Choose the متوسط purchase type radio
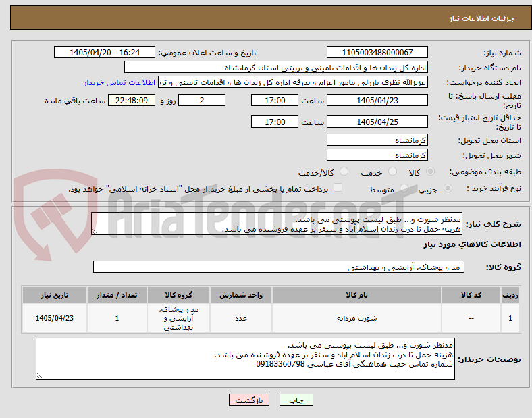532x418 pixels. (404, 188)
